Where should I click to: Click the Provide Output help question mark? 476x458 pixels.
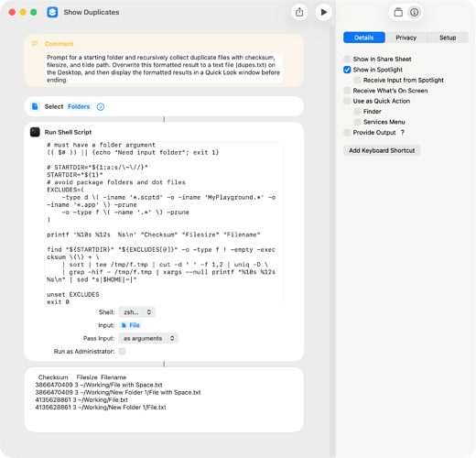tap(403, 133)
